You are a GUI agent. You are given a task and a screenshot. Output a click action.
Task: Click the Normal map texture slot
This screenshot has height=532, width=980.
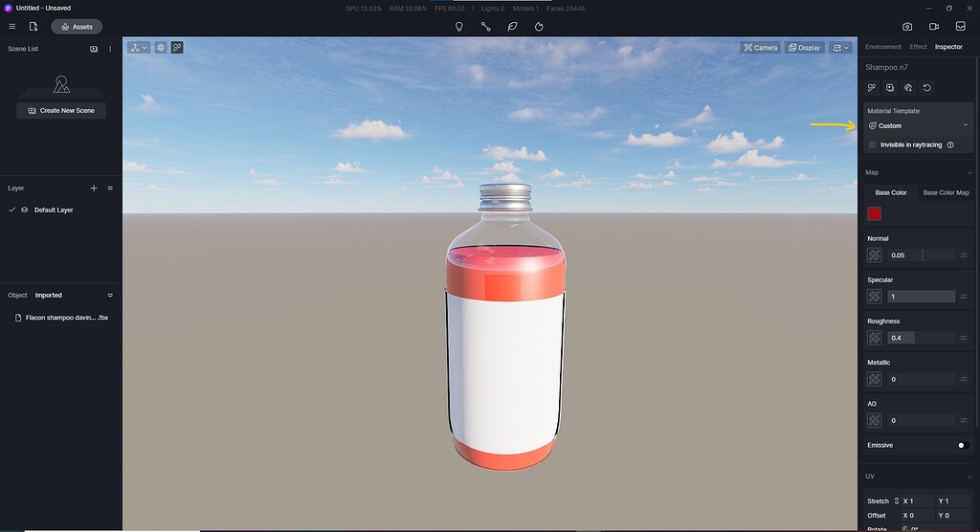(874, 255)
